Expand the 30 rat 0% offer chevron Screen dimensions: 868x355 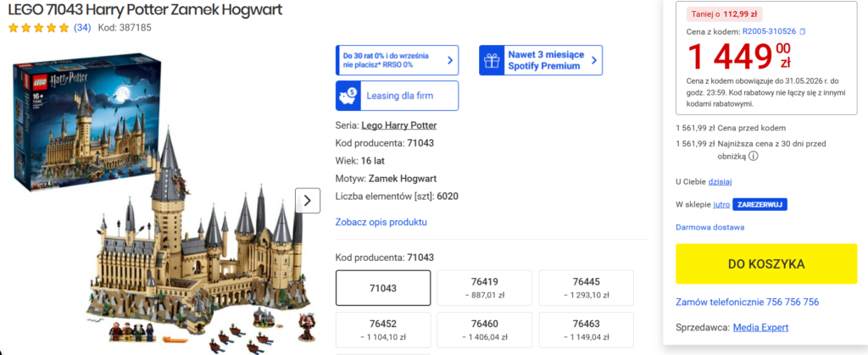(450, 60)
